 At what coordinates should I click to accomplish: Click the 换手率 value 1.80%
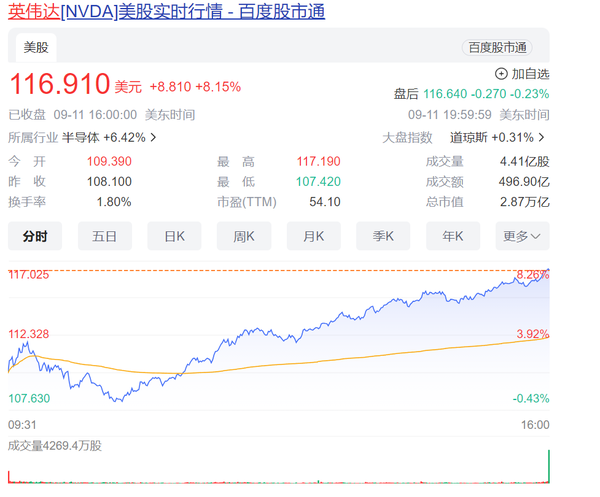tap(114, 202)
